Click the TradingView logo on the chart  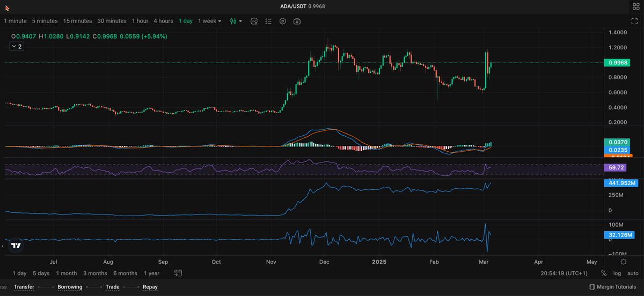[16, 246]
